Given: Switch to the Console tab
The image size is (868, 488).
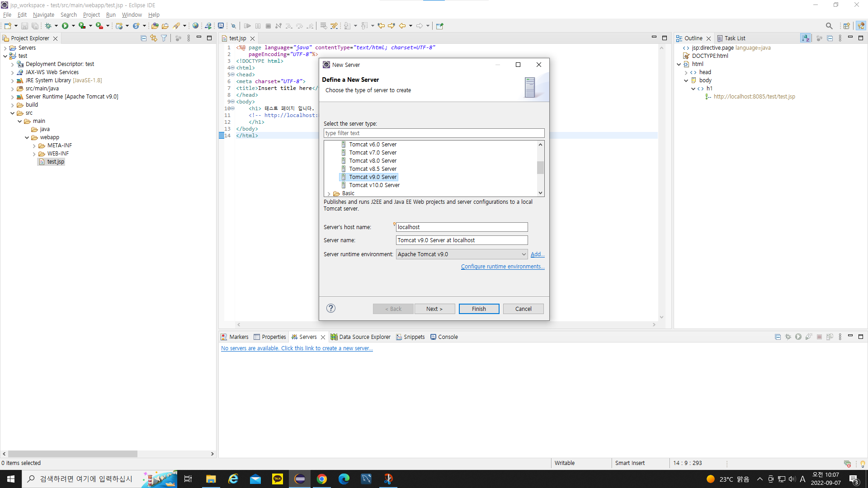Looking at the screenshot, I should point(444,337).
